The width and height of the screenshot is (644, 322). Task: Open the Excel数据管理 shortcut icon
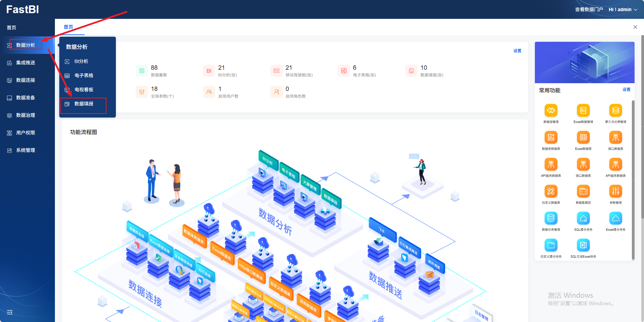(583, 111)
